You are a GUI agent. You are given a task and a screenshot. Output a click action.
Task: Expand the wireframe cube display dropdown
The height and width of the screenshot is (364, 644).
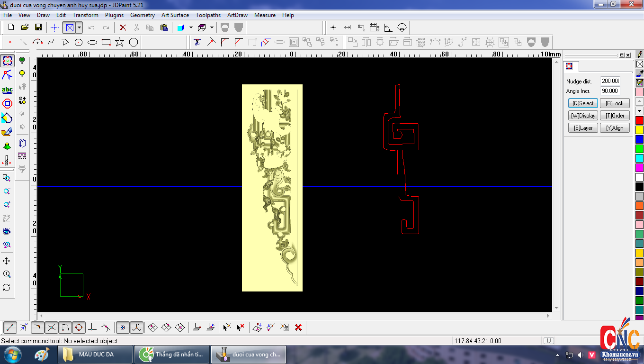[212, 27]
